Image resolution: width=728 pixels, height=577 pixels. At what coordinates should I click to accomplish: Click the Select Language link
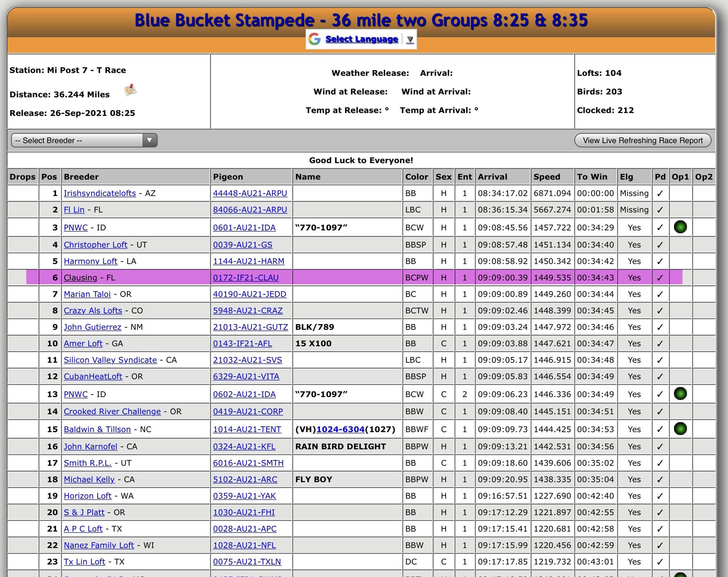[x=362, y=39]
